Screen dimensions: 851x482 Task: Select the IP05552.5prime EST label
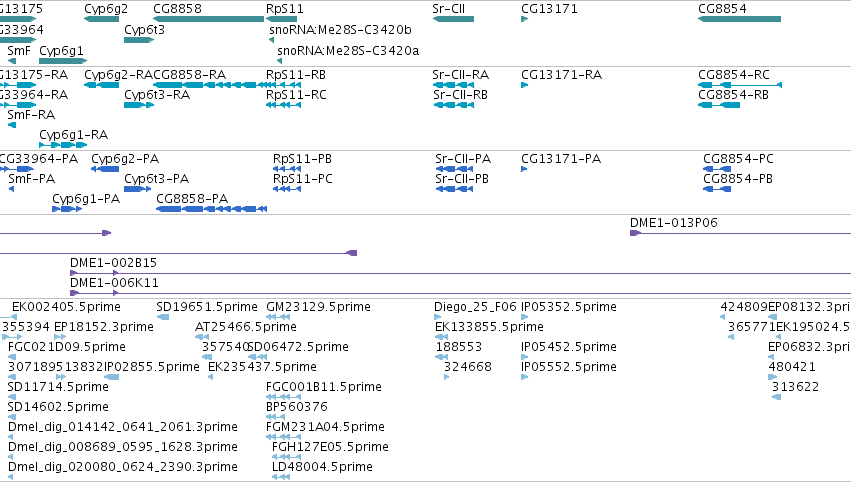click(569, 367)
